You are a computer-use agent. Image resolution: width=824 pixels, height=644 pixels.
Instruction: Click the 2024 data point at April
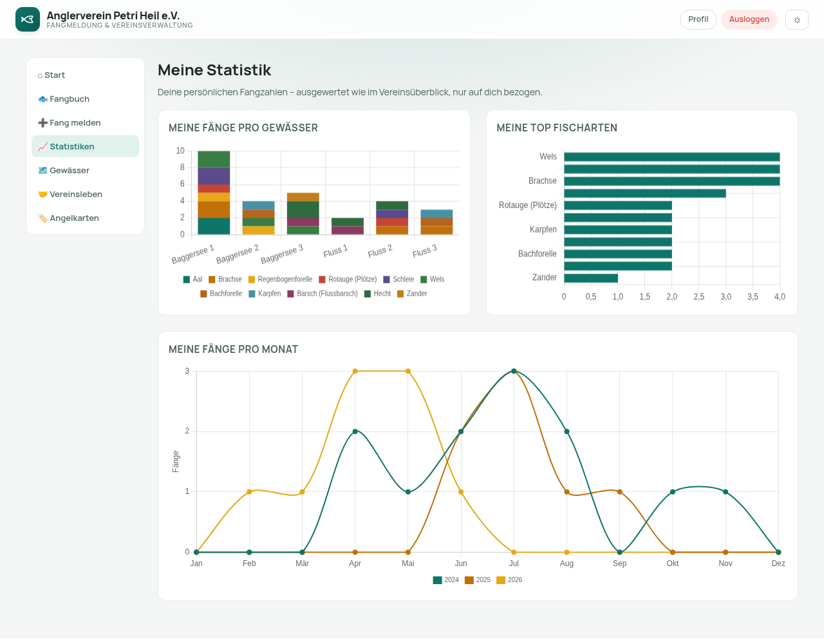coord(355,431)
